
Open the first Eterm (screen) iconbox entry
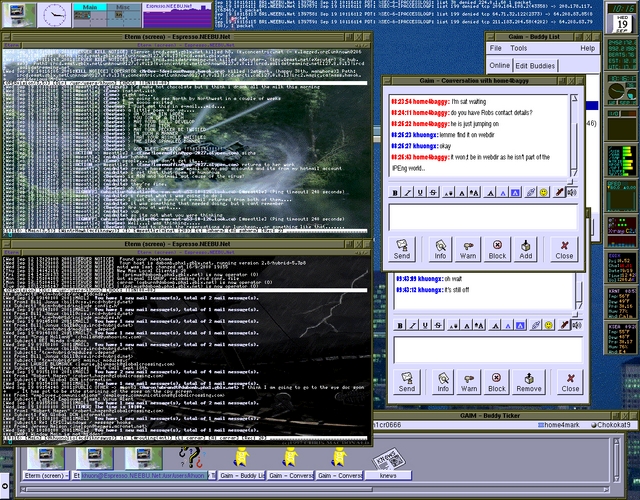46,464
